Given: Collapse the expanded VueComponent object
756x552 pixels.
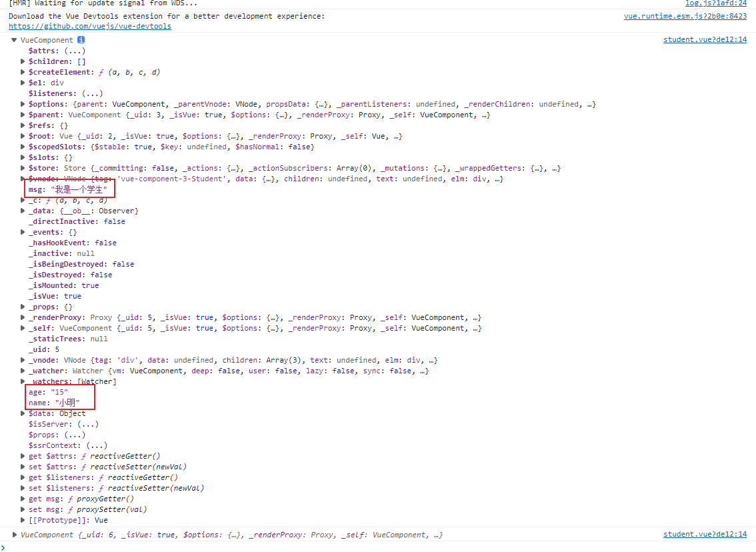Looking at the screenshot, I should click(x=15, y=41).
